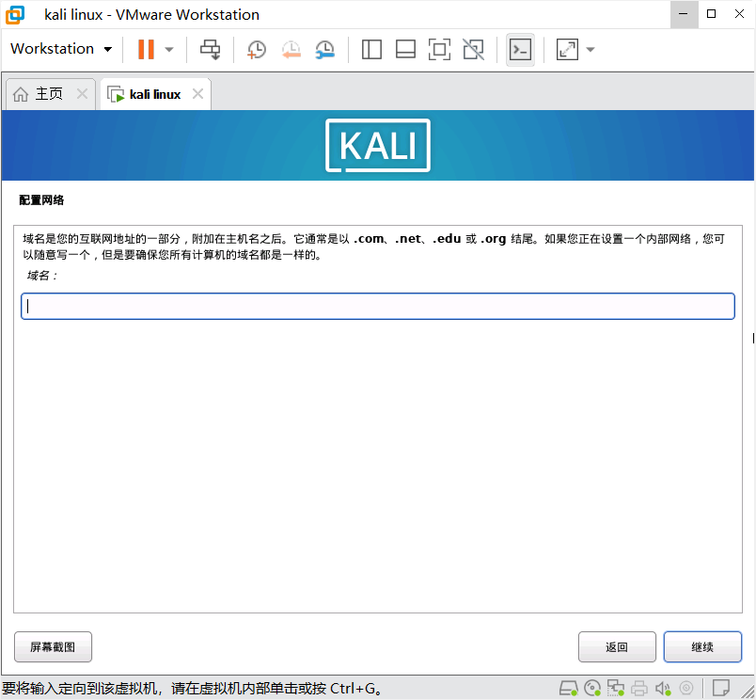This screenshot has width=756, height=700.
Task: Toggle Unity mode icon
Action: (474, 49)
